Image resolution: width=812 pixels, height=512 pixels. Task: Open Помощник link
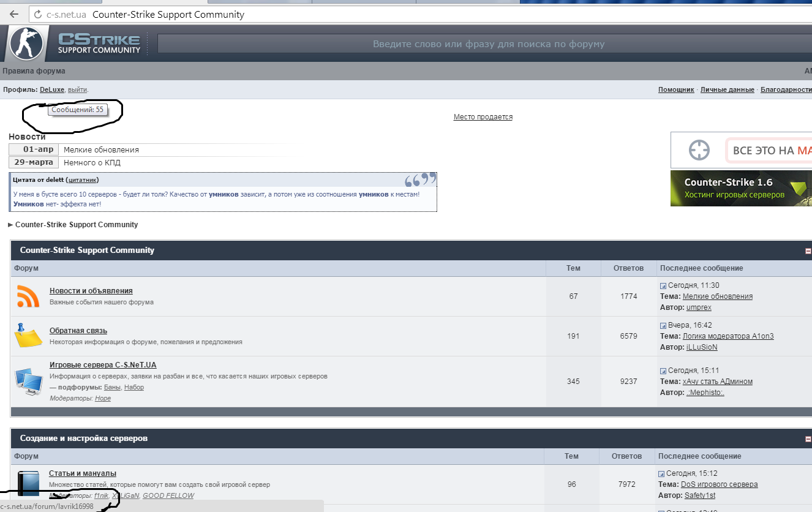click(676, 89)
